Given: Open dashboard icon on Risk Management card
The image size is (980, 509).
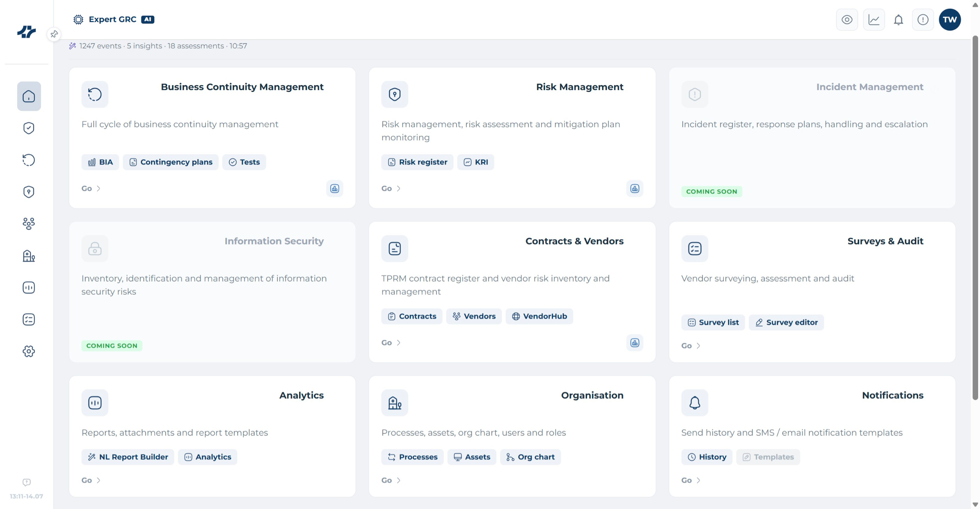Looking at the screenshot, I should [635, 188].
